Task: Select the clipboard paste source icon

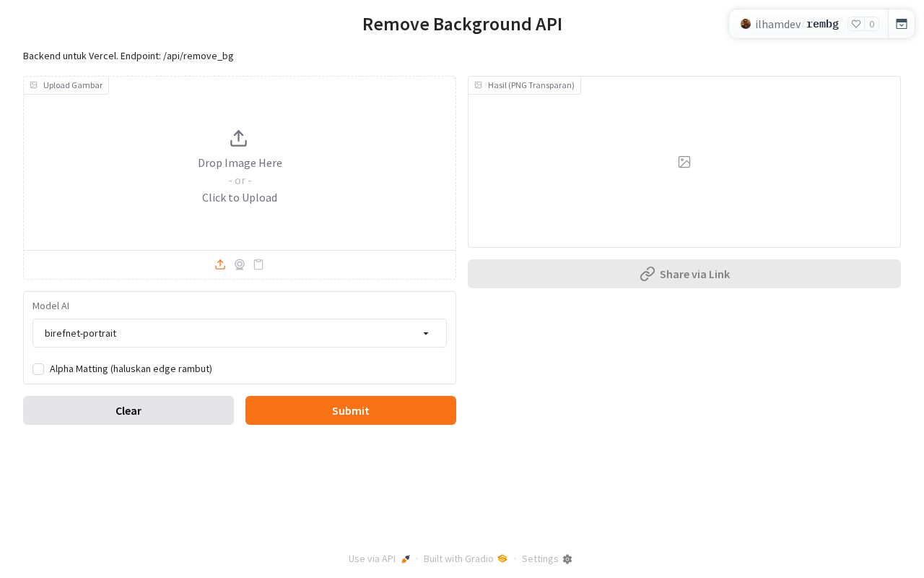Action: [258, 264]
